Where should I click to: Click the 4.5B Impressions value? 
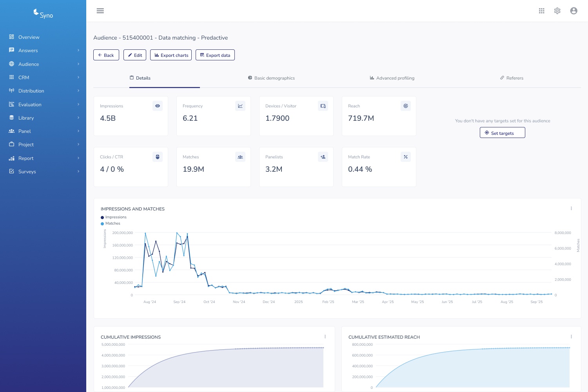(108, 118)
